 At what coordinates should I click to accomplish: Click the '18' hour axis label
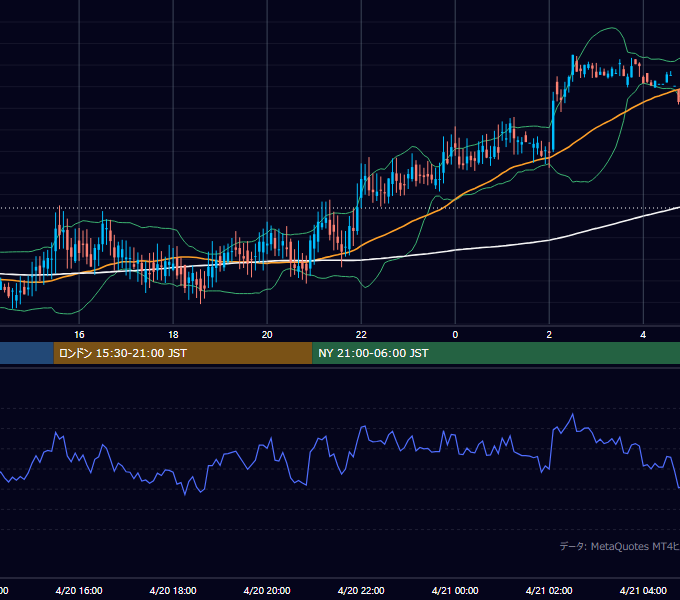(x=173, y=335)
